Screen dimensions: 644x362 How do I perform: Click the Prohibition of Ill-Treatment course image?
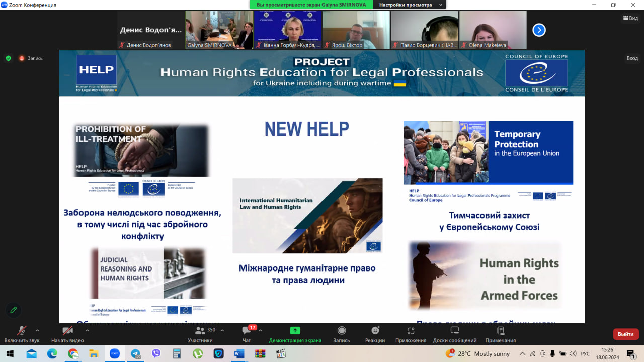point(141,150)
